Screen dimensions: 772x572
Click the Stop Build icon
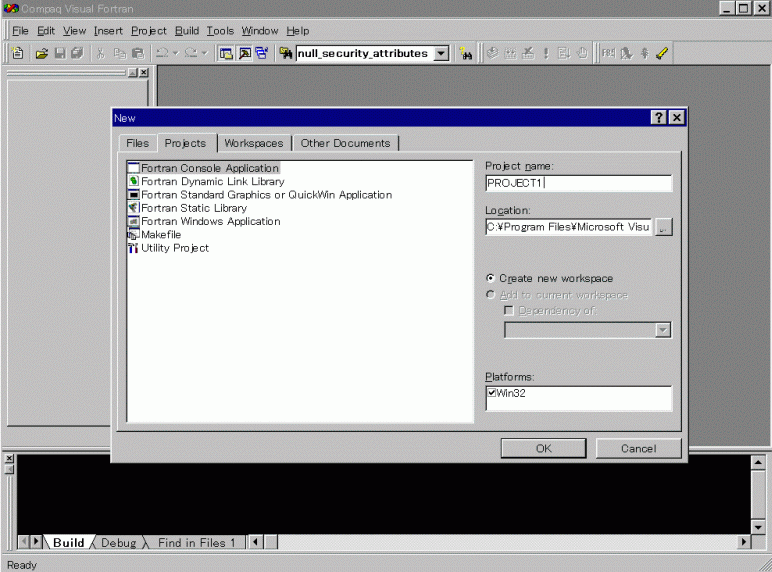(x=528, y=53)
